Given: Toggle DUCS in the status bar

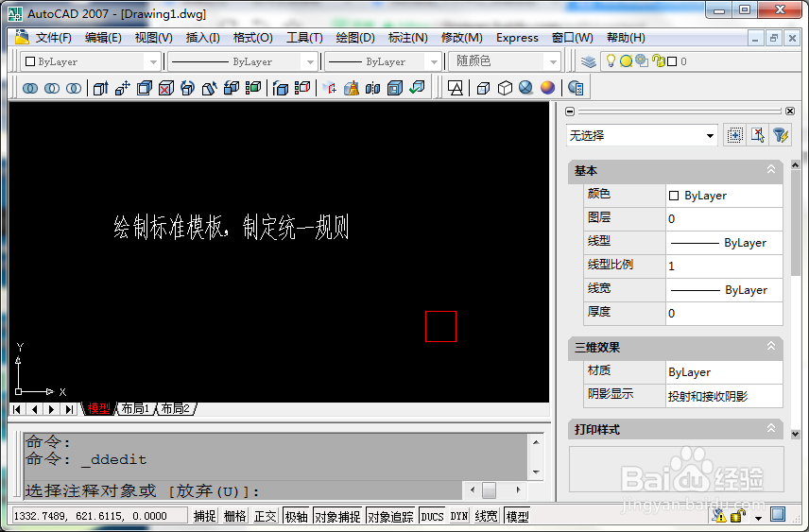Looking at the screenshot, I should (x=432, y=516).
